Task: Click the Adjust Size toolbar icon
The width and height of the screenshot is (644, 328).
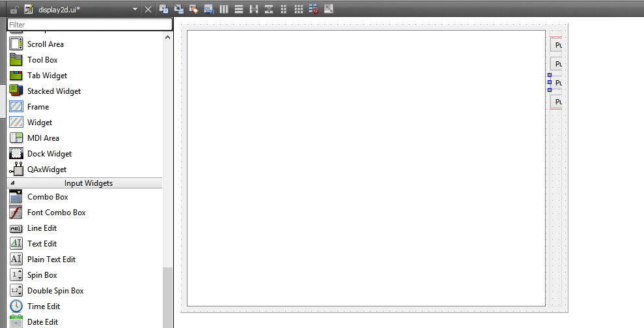Action: point(329,8)
